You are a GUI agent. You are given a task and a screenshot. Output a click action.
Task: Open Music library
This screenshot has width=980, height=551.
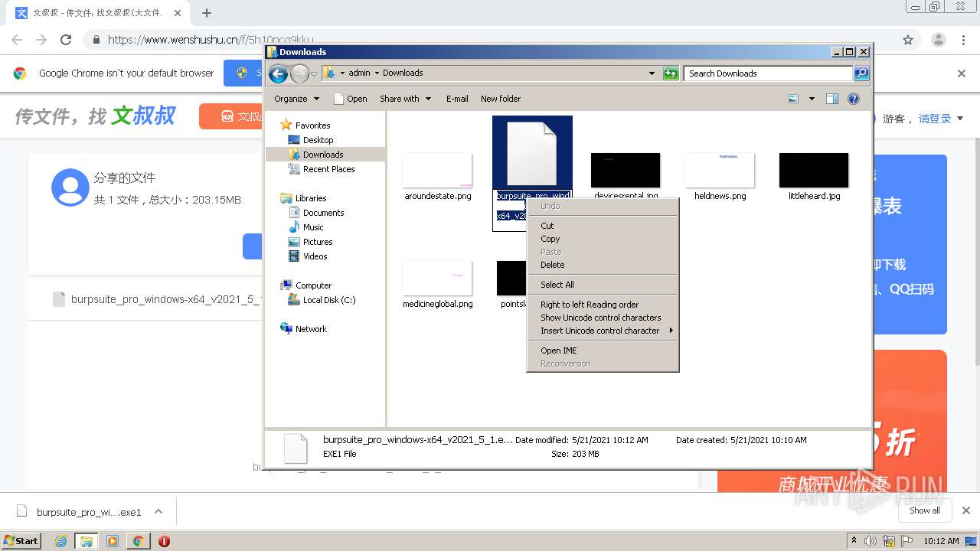click(313, 227)
